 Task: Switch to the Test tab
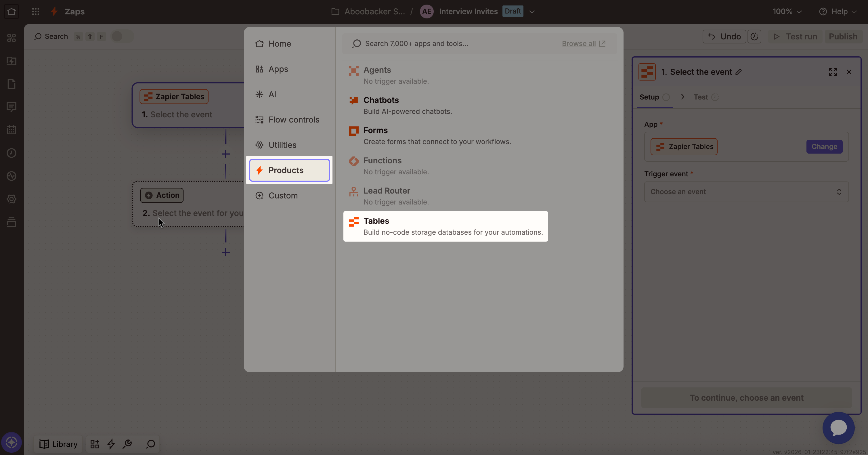click(x=701, y=97)
